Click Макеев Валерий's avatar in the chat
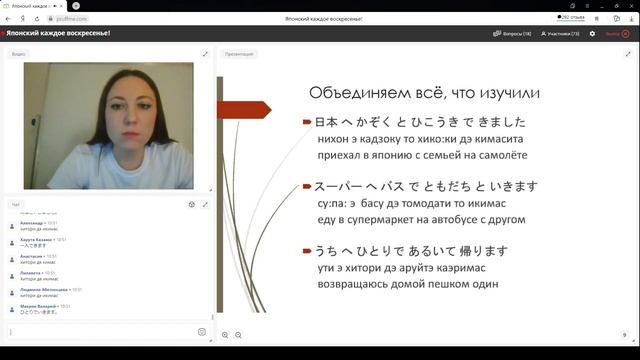This screenshot has height=360, width=640. (x=12, y=309)
